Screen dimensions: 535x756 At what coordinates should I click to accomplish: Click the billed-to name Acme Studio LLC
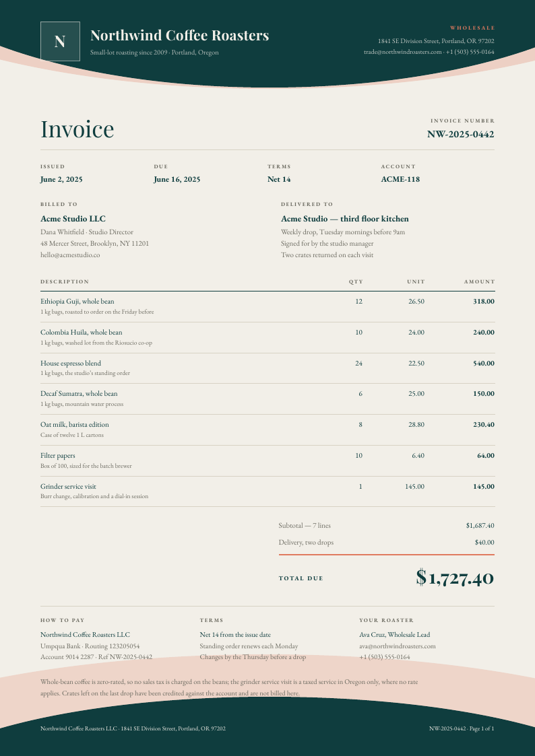73,219
